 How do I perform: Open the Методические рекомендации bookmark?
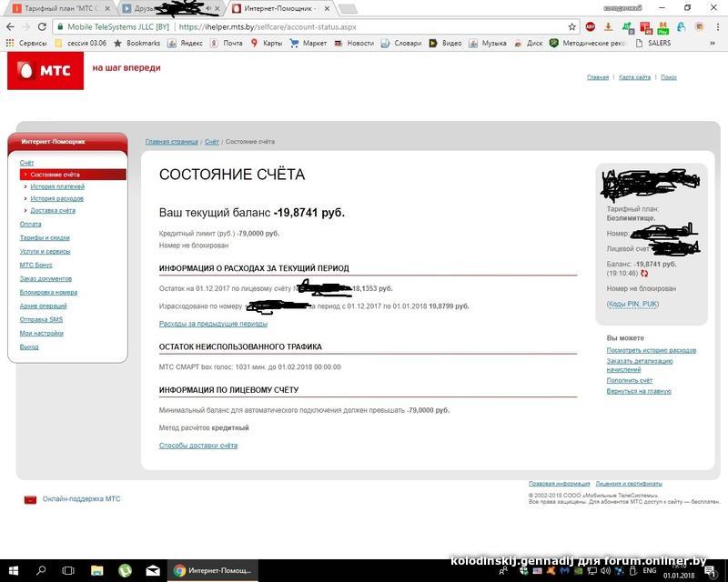pyautogui.click(x=587, y=43)
